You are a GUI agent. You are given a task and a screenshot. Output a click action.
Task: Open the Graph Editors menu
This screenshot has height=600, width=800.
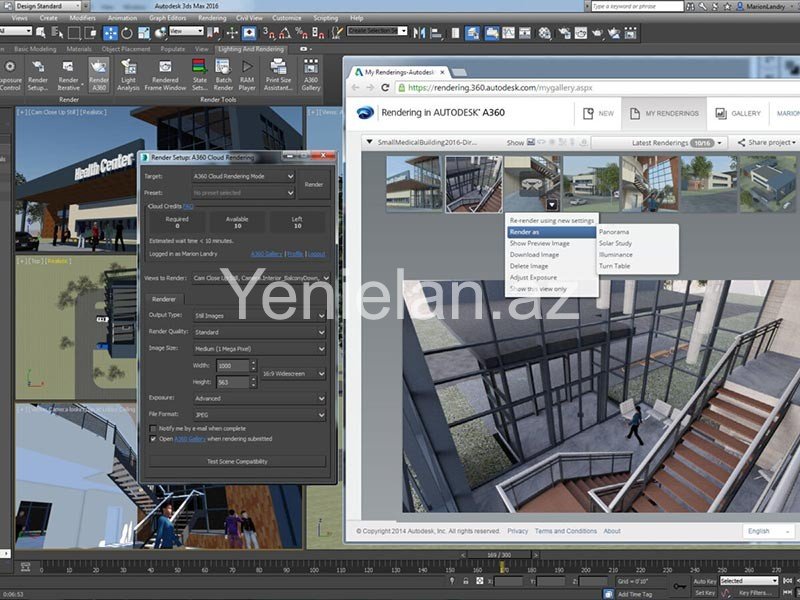point(167,18)
